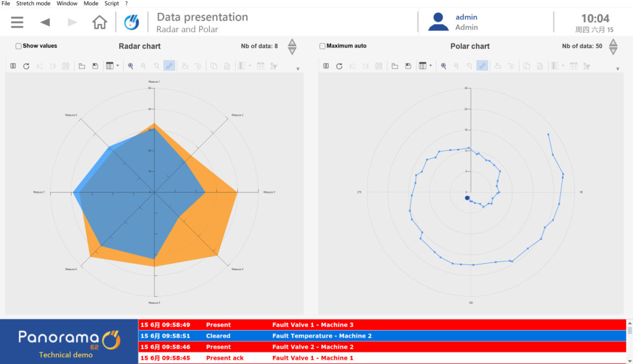Click the Home icon
This screenshot has width=633, height=364.
(100, 22)
